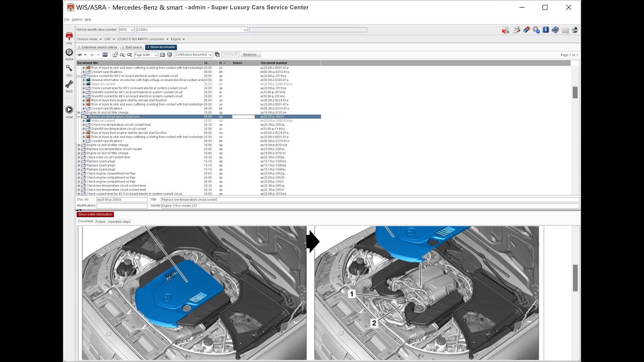Switch to the Operation steps tab

[x=119, y=222]
